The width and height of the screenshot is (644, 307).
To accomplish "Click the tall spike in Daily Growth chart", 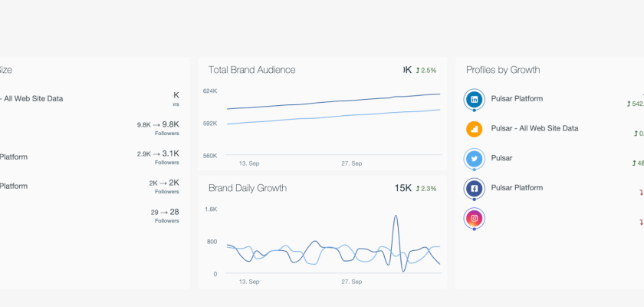I will (x=396, y=219).
